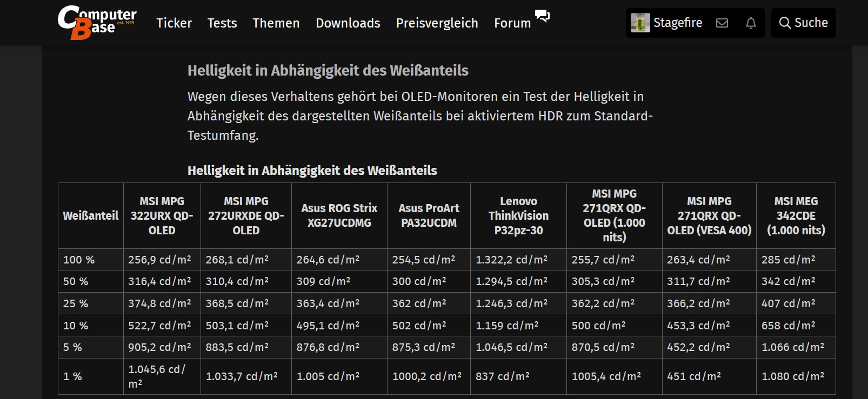Open the Tests menu
The width and height of the screenshot is (868, 399).
(222, 23)
